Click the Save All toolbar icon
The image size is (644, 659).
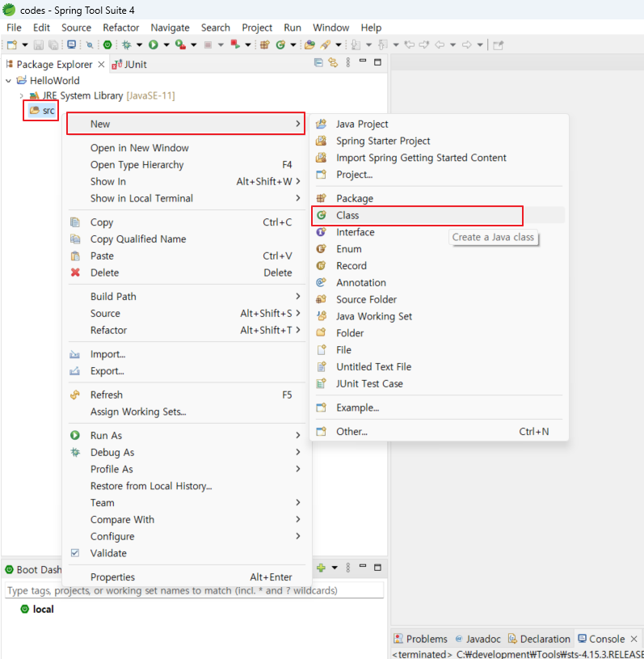[x=53, y=44]
